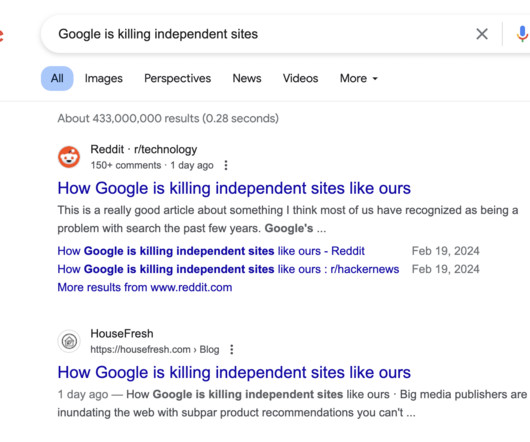Click HouseFresh snippet beginning '1 day ago'
Screen dimensions: 530x442
click(x=292, y=403)
